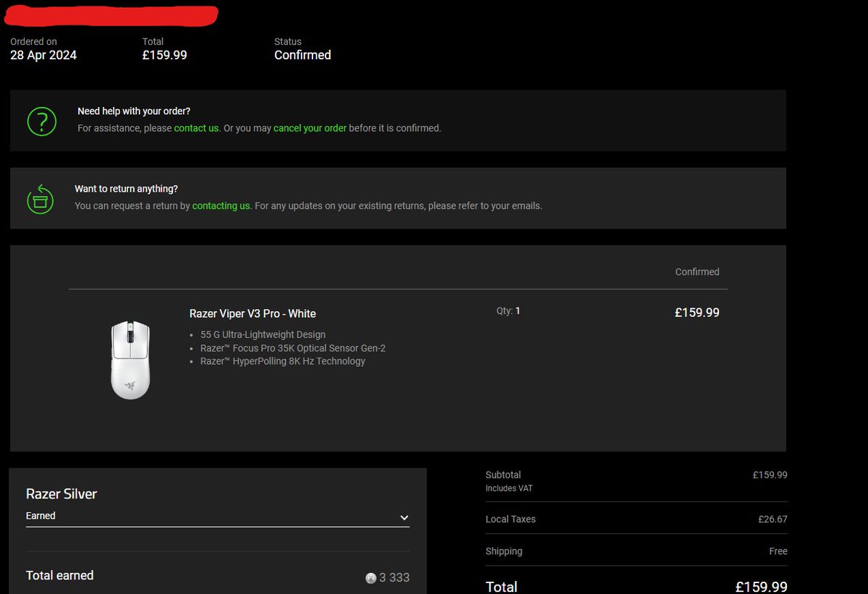The image size is (868, 594).
Task: Click the 'Includes VAT' note
Action: pos(509,488)
